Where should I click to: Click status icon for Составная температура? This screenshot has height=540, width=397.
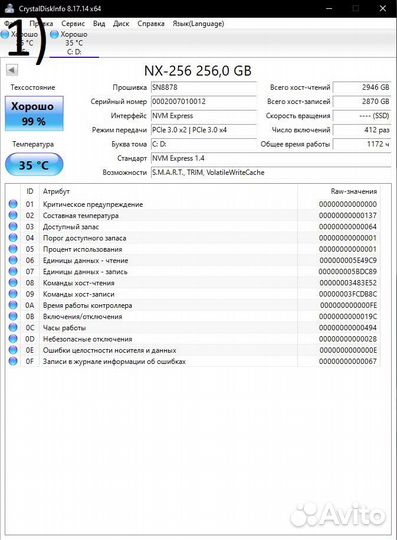coord(13,215)
